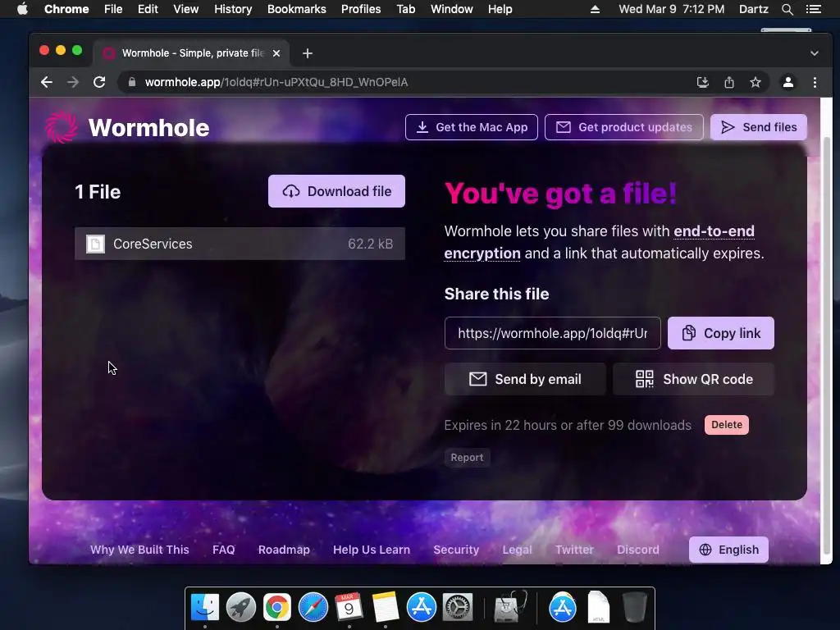Open the Window menu
Viewport: 840px width, 630px height.
point(452,9)
